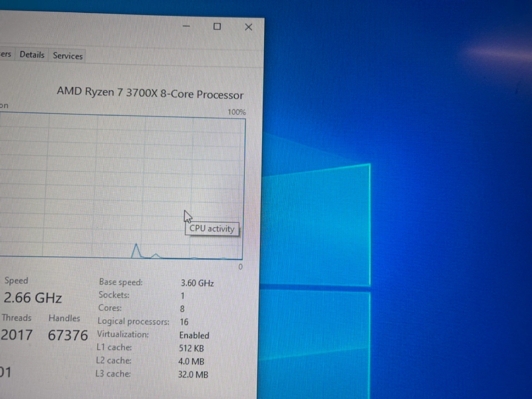The image size is (532, 399).
Task: Click the logical processors value 16
Action: click(184, 322)
